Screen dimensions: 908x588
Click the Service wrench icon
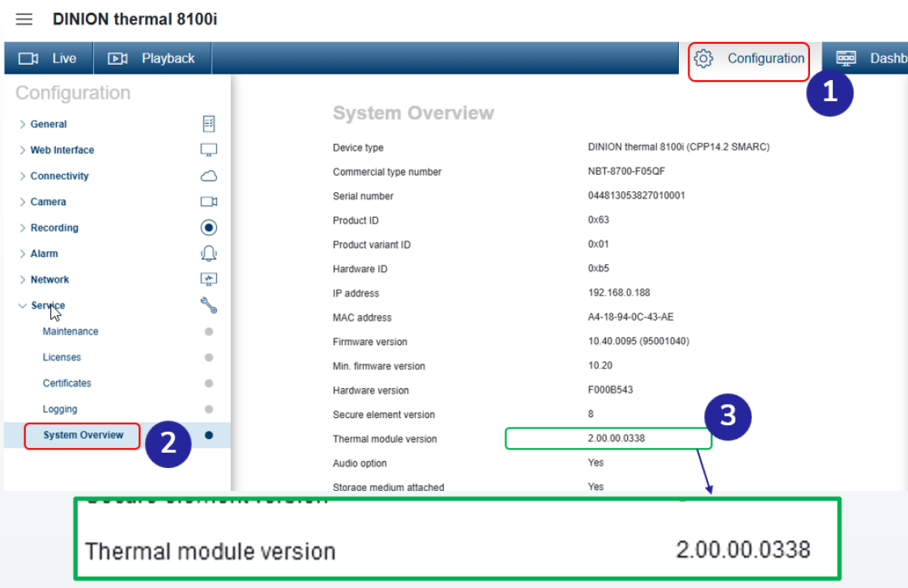click(208, 305)
